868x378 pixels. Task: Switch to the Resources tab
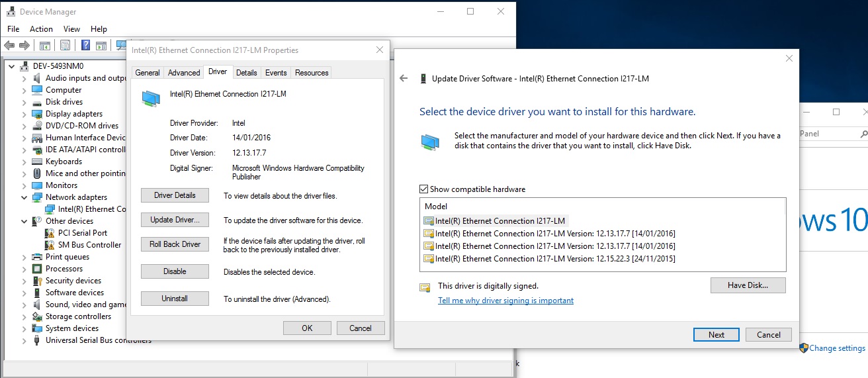[312, 73]
